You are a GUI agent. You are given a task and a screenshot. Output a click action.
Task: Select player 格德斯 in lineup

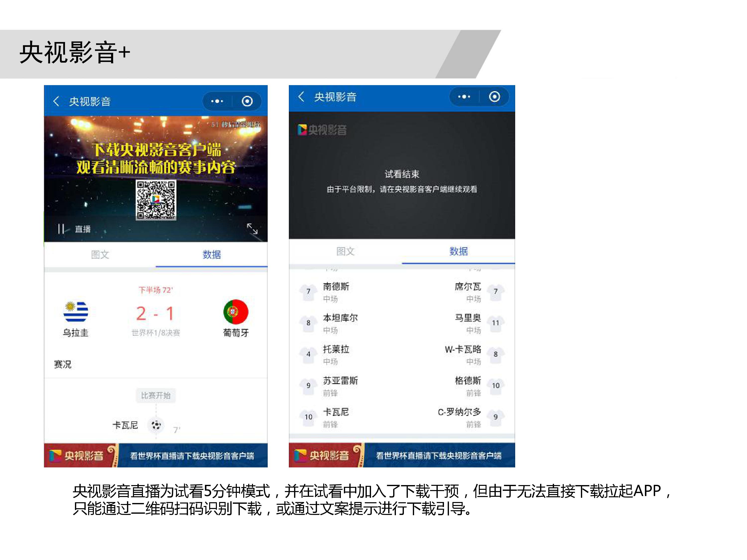[x=468, y=381]
